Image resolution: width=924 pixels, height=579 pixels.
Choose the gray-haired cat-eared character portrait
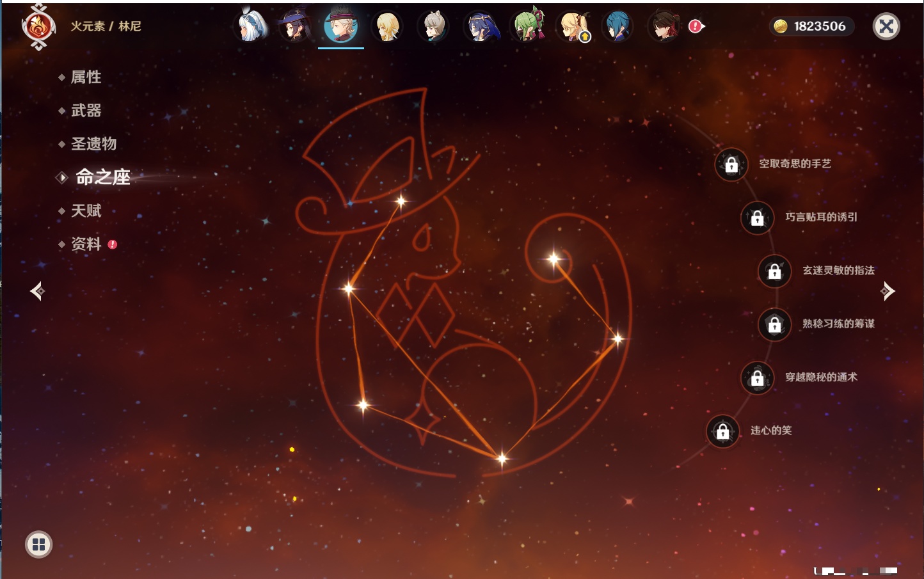[433, 26]
